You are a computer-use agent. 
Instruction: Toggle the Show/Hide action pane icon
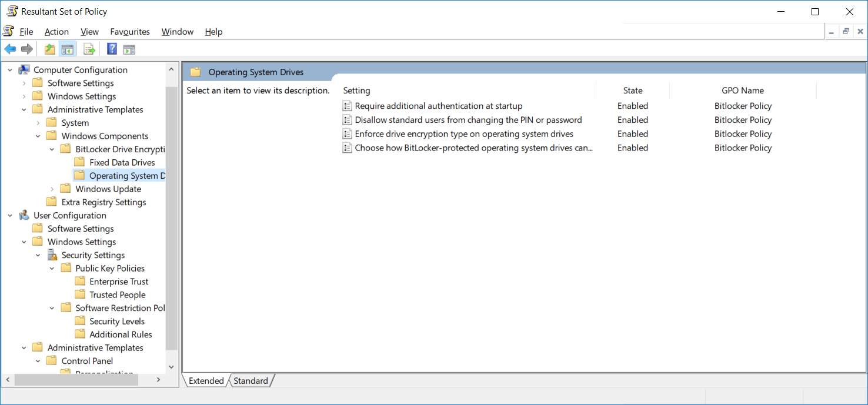click(129, 49)
